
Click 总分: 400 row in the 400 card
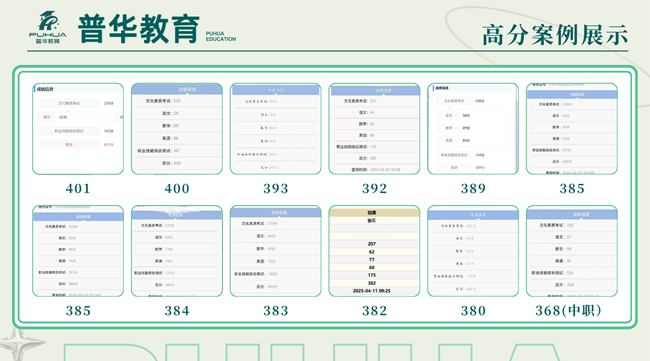(x=171, y=163)
